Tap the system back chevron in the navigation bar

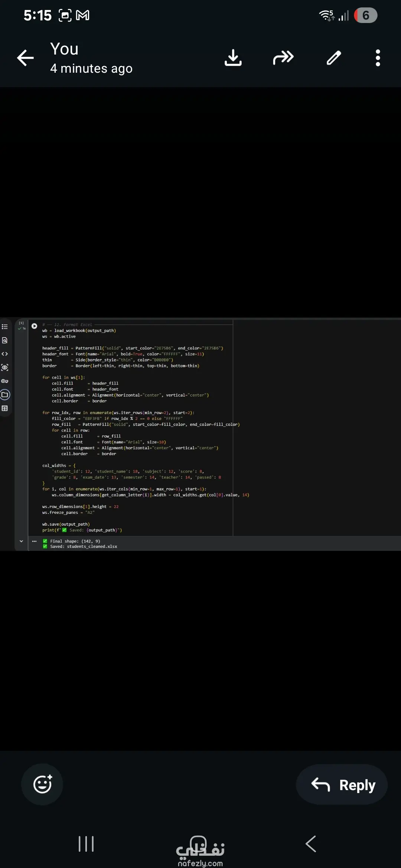[311, 844]
